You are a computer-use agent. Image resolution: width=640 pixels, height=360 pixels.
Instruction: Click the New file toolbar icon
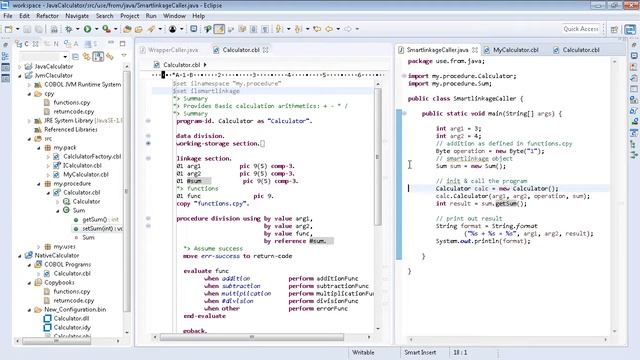click(9, 29)
